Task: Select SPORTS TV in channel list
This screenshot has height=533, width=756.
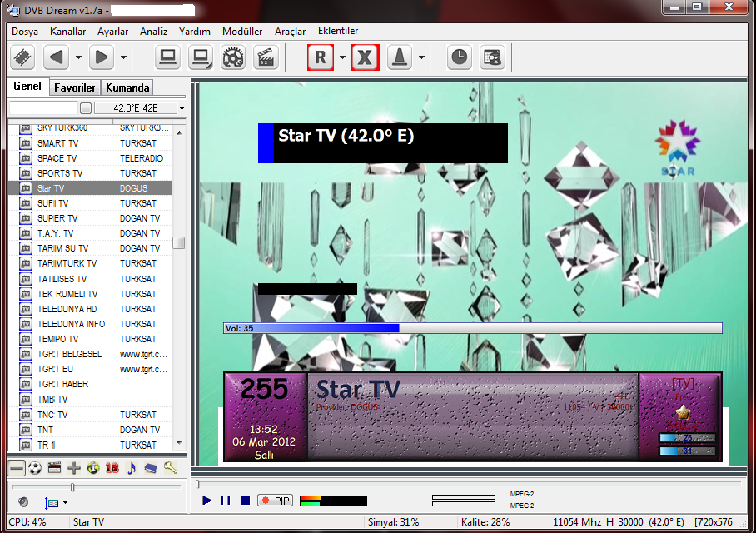Action: (x=90, y=173)
